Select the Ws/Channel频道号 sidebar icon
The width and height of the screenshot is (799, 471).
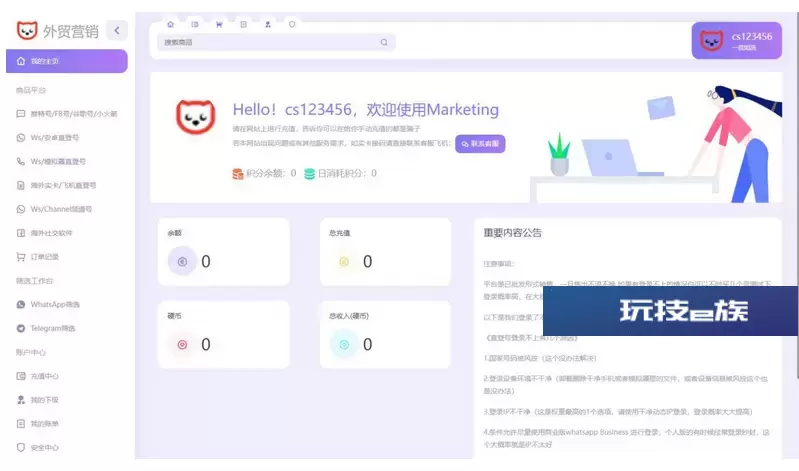tap(21, 209)
